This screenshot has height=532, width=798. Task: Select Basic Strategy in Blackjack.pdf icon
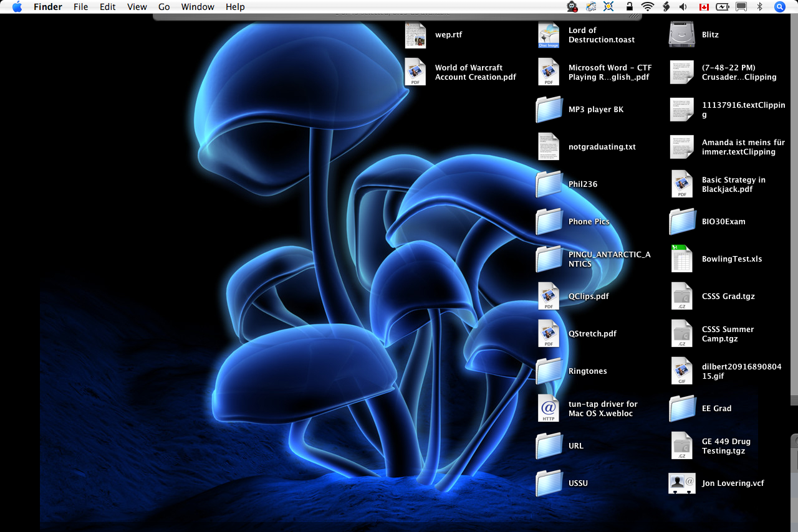(682, 184)
